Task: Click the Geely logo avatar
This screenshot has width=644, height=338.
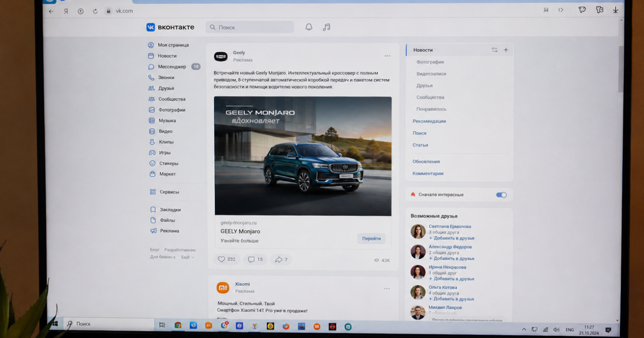Action: tap(221, 56)
